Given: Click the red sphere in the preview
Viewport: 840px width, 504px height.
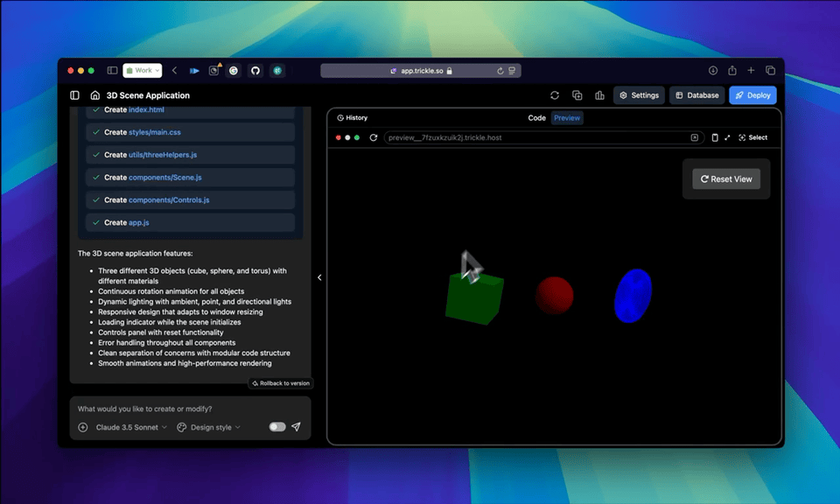Looking at the screenshot, I should click(x=555, y=295).
